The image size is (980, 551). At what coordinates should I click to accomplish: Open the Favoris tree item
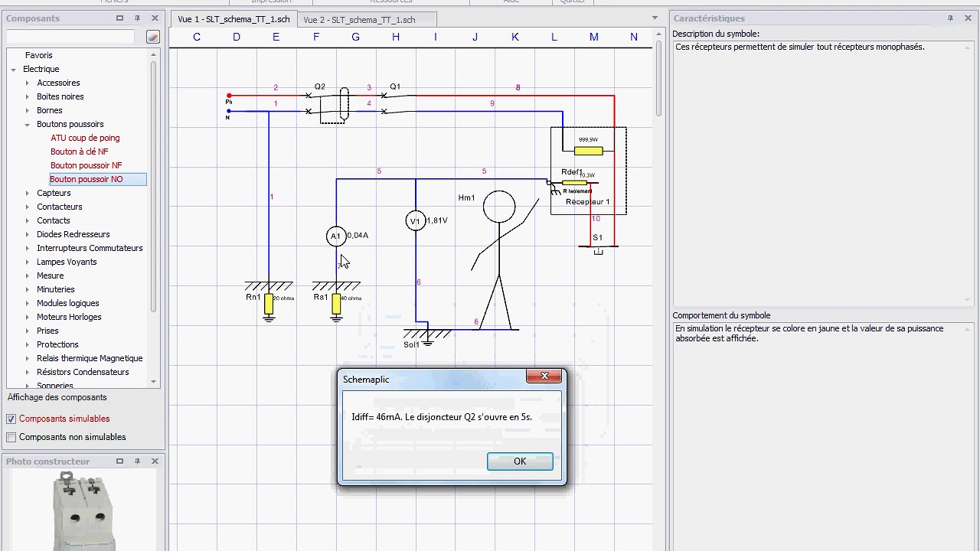coord(39,55)
